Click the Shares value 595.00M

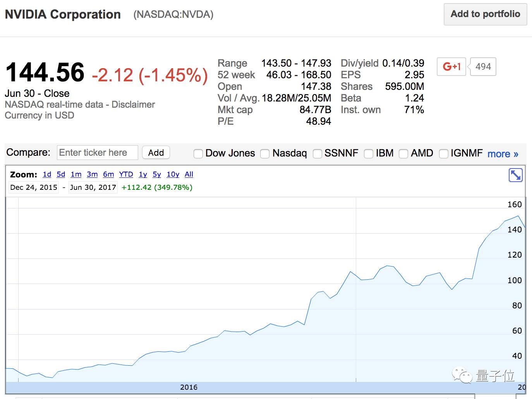(405, 86)
